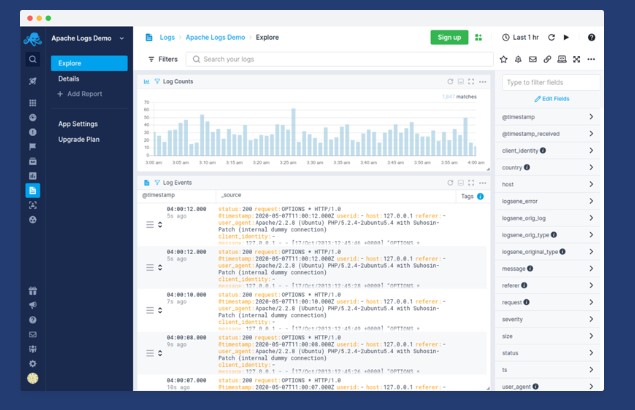
Task: Collapse the Log Counts panel with the minimize icon
Action: coord(461,81)
